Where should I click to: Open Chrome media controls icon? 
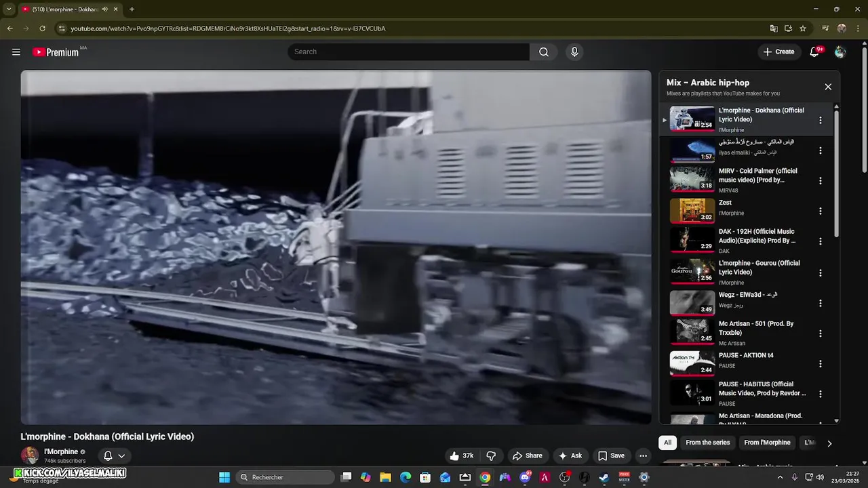pyautogui.click(x=825, y=28)
